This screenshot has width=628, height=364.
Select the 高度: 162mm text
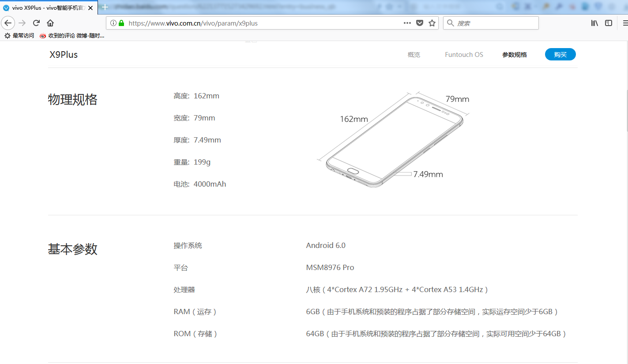pos(196,96)
